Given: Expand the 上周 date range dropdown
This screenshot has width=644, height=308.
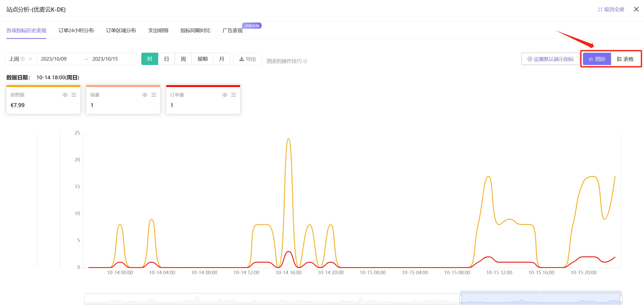Looking at the screenshot, I should pos(21,59).
